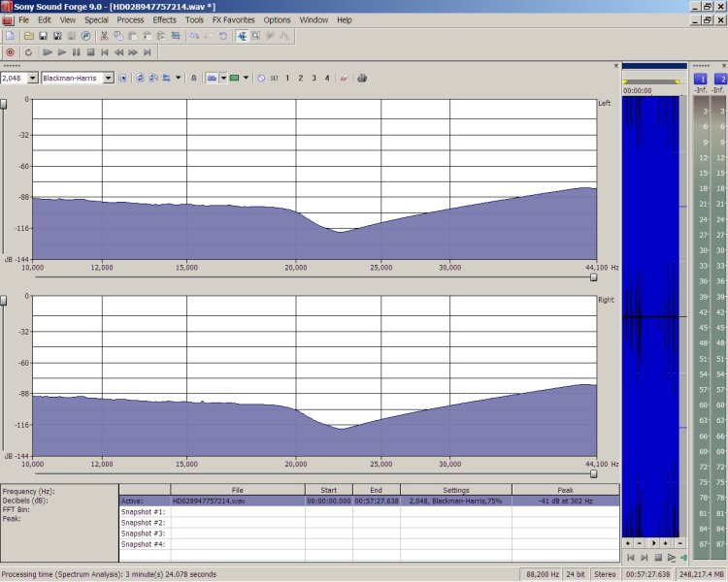Toggle the Loop Playback button

28,52
